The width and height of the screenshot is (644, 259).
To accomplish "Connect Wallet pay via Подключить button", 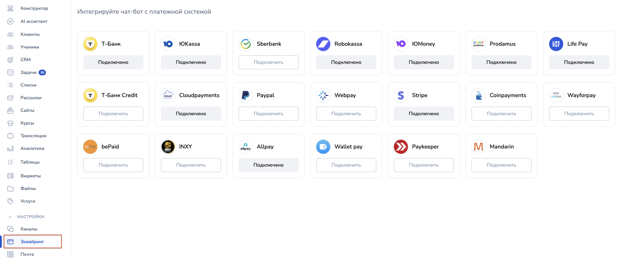I will tap(346, 165).
